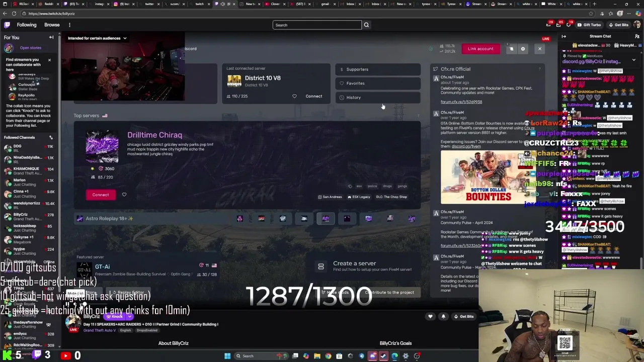Open the Favorites list

pyautogui.click(x=378, y=83)
